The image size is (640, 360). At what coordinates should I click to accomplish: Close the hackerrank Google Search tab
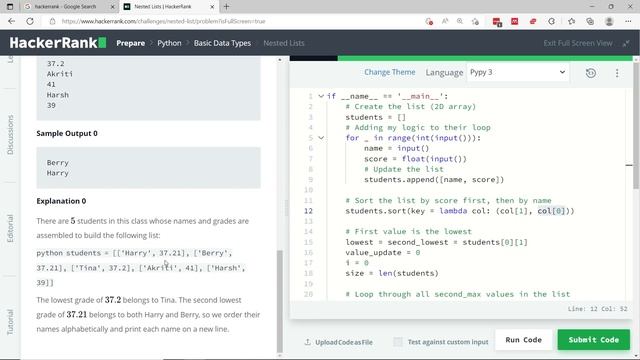point(113,7)
